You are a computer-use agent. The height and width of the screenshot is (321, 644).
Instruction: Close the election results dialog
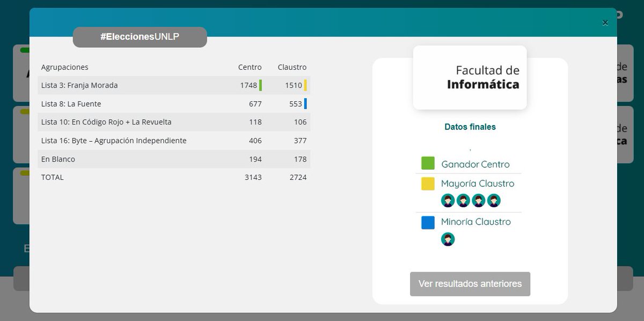[x=605, y=23]
